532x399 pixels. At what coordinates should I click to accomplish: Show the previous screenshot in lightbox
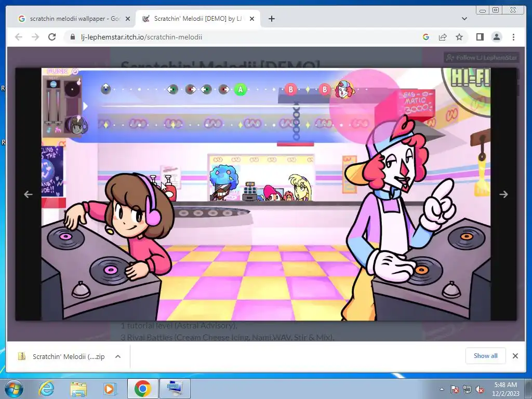(28, 194)
